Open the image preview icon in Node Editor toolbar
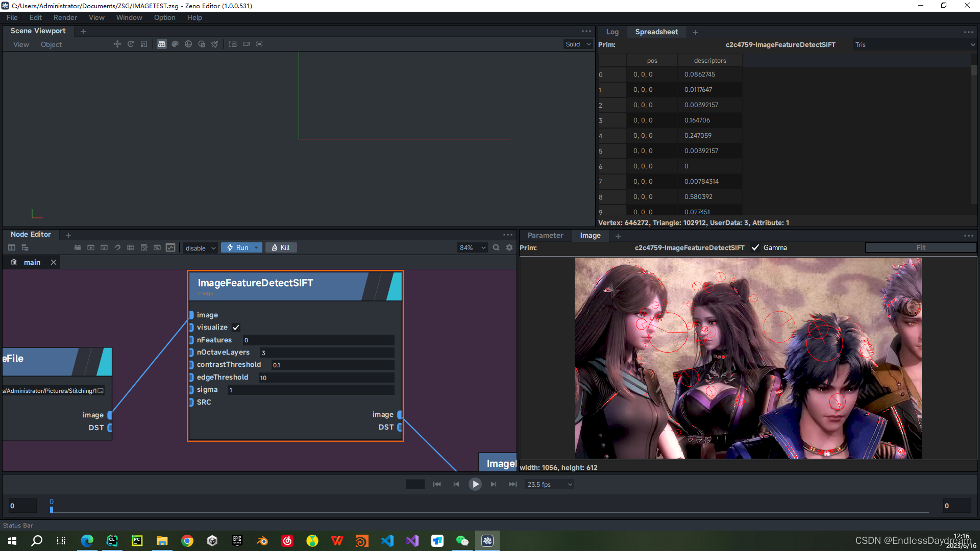The width and height of the screenshot is (980, 551). tap(170, 247)
